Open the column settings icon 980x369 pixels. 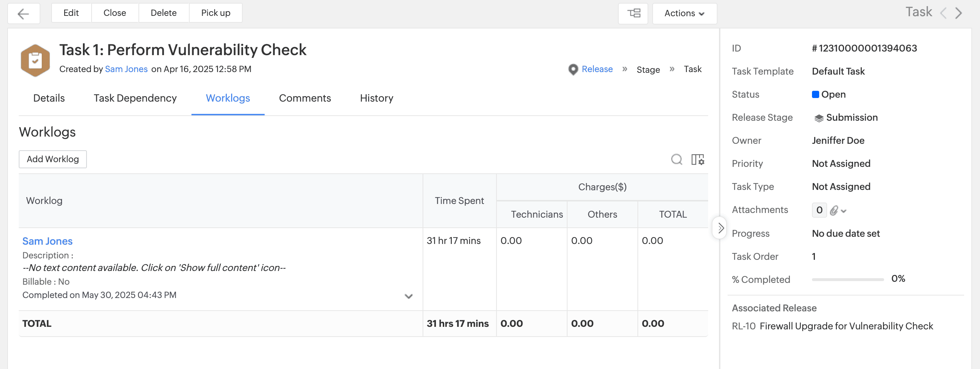[697, 159]
